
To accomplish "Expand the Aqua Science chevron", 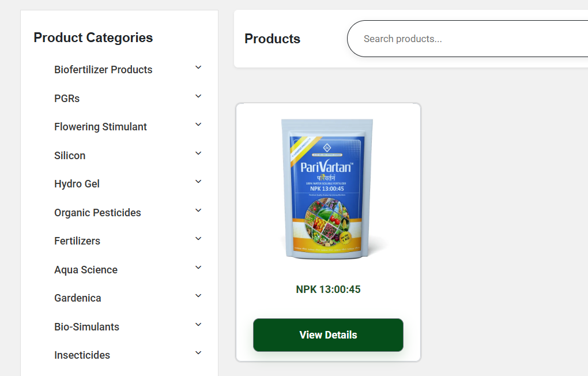I will [x=198, y=268].
